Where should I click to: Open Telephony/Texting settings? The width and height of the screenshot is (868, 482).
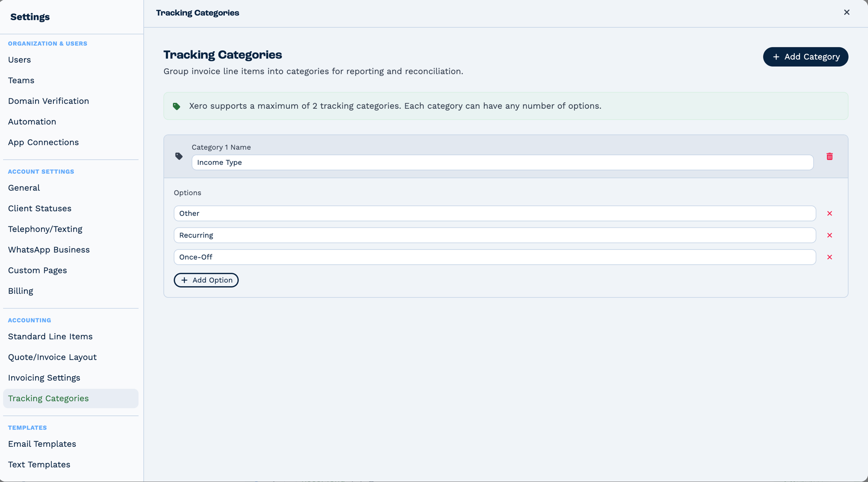pyautogui.click(x=45, y=229)
